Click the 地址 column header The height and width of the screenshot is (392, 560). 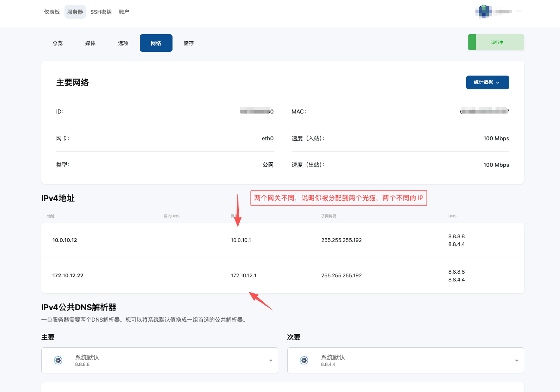[x=51, y=216]
